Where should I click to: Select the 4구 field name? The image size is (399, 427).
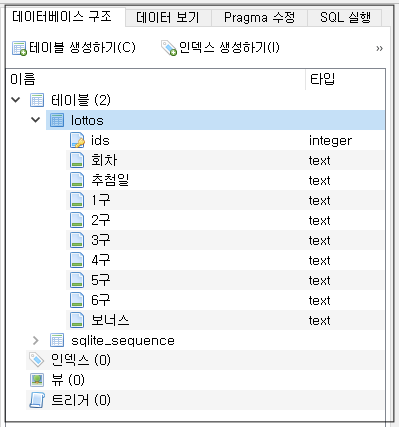coord(100,260)
